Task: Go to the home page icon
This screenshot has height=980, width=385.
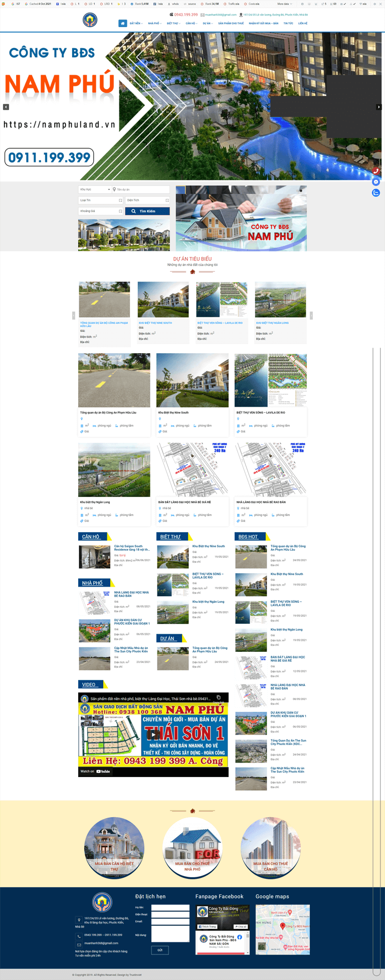Action: tap(123, 23)
